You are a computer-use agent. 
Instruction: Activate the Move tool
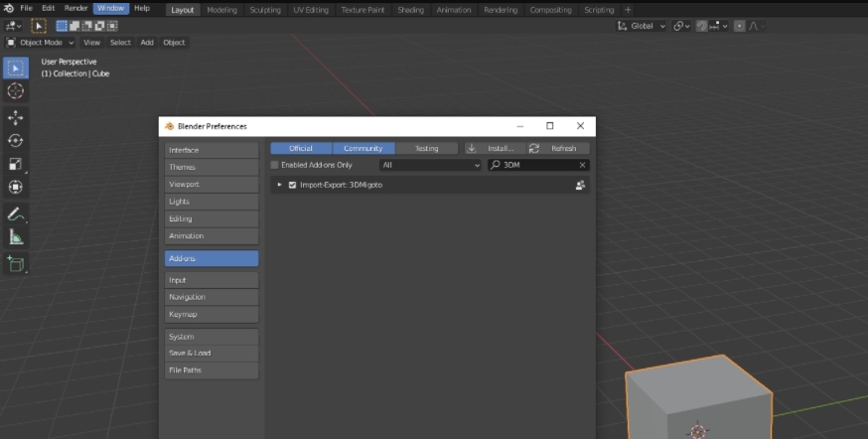(x=16, y=117)
